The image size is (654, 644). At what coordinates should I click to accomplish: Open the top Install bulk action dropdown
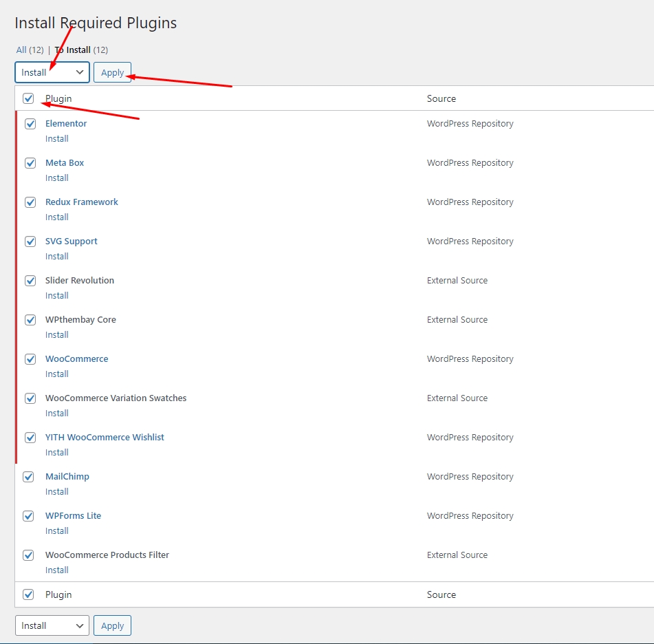pos(52,72)
